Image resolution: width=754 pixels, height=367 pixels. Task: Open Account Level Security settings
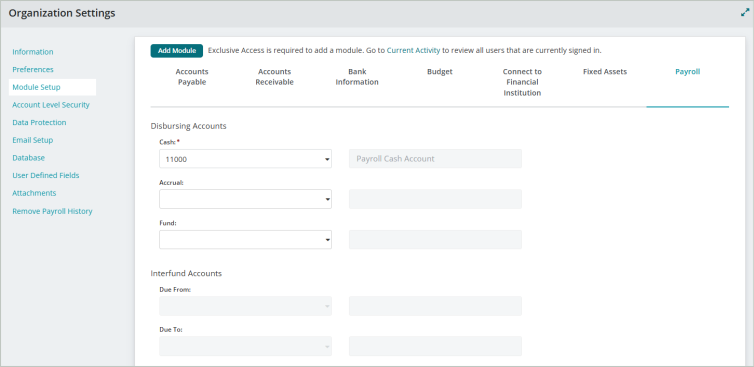pos(51,105)
